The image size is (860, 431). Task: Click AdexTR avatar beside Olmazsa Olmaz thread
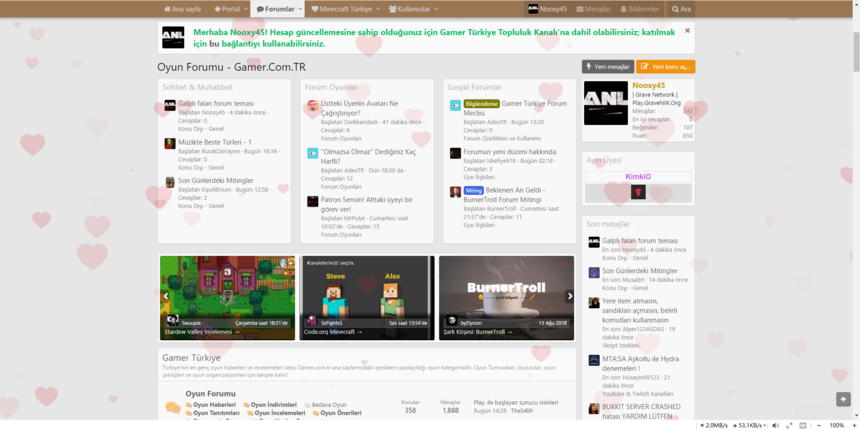313,153
